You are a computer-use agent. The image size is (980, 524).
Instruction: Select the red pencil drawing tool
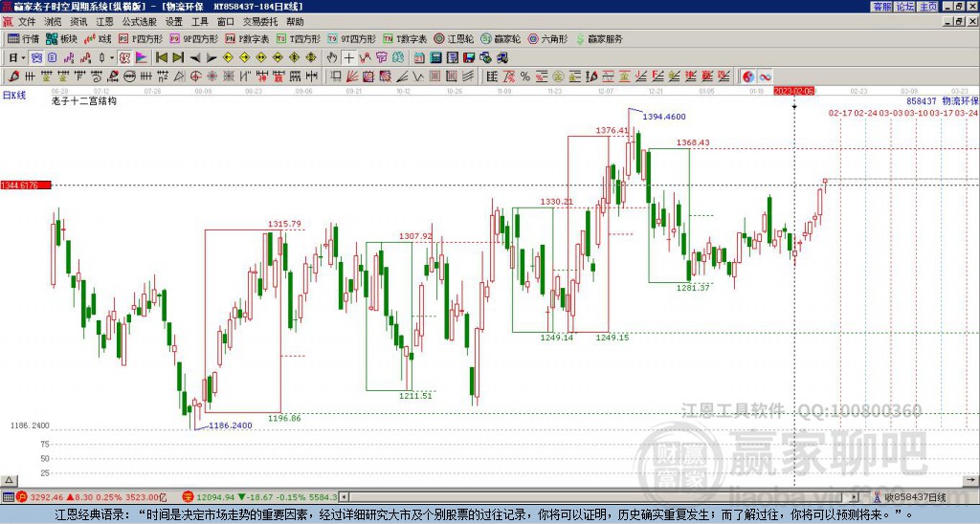(13, 76)
